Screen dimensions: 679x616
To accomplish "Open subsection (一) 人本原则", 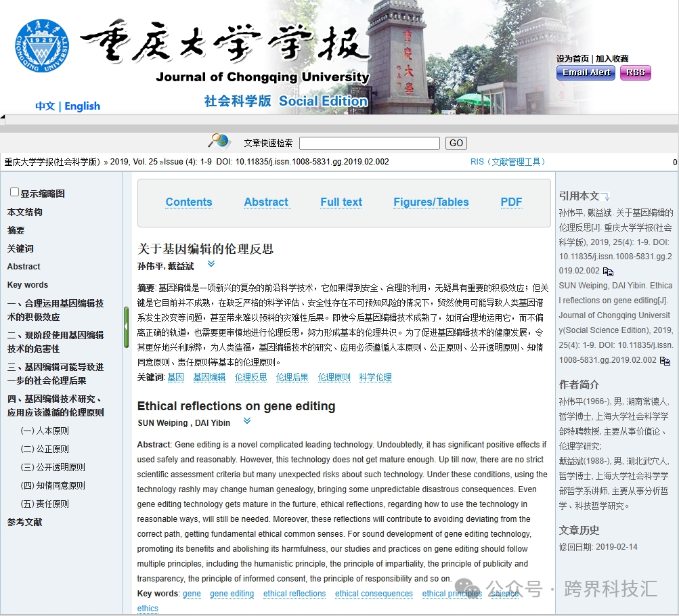I will point(45,431).
